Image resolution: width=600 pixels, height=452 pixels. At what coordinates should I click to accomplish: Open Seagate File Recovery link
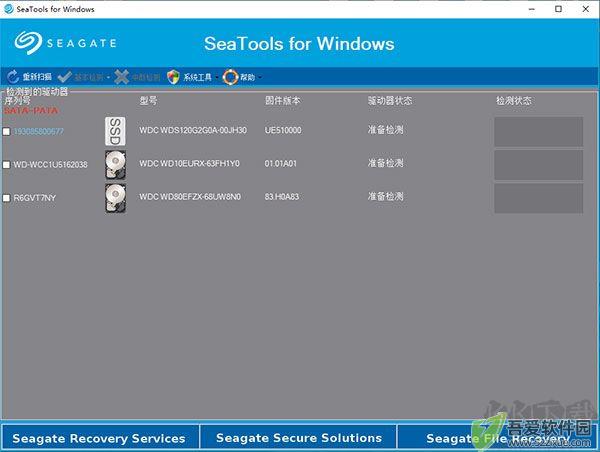(497, 437)
